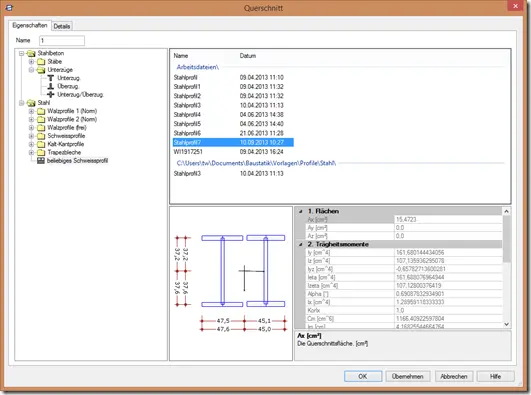Sort file list by Datum column header
The image size is (531, 395).
248,56
